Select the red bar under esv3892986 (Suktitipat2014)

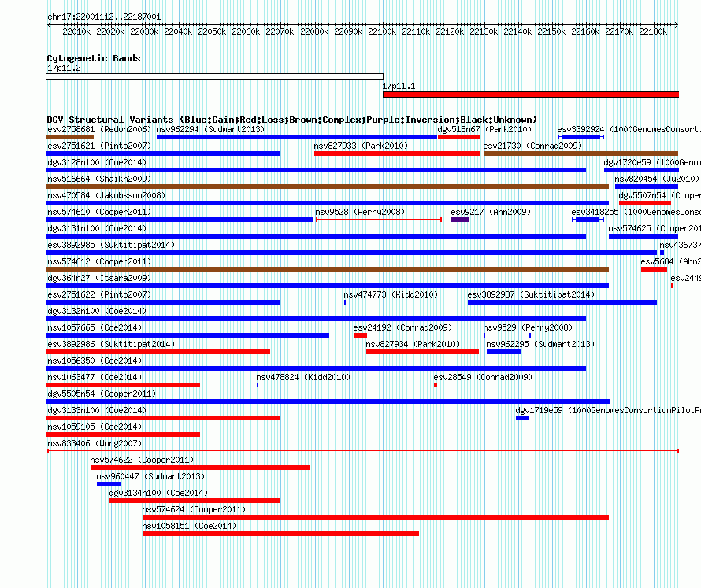158,352
